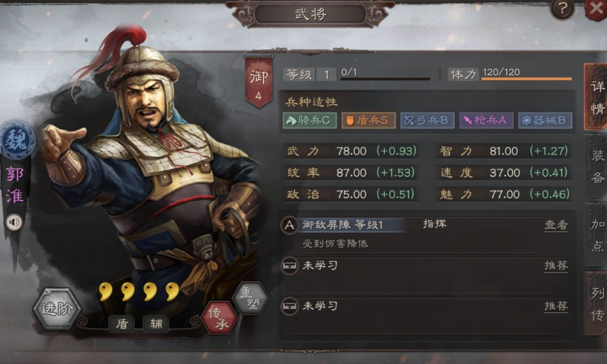Switch to the 装备 side tab
This screenshot has width=607, height=364.
pyautogui.click(x=597, y=166)
